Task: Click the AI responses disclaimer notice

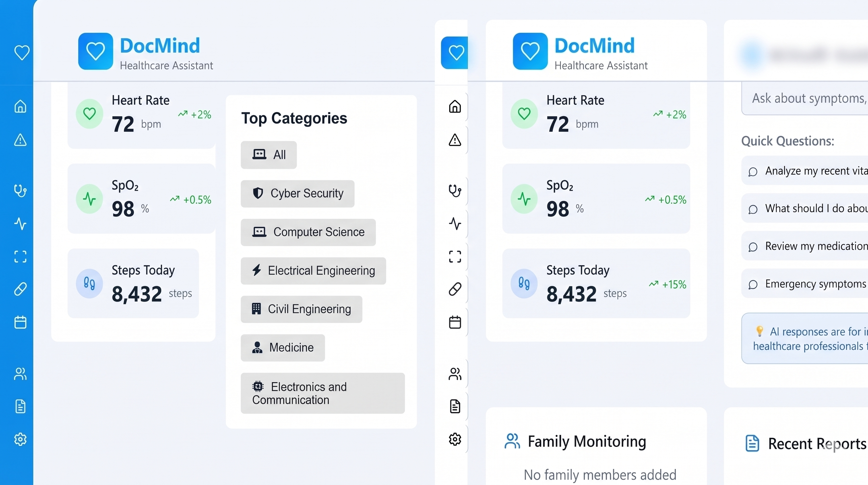Action: (x=805, y=338)
